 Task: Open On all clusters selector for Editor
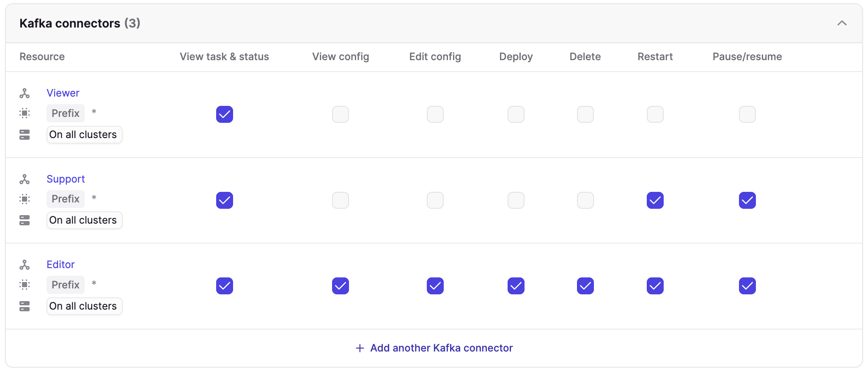click(x=84, y=306)
